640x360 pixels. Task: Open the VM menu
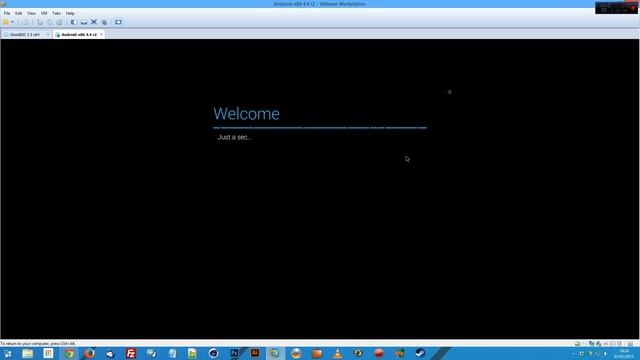(44, 13)
